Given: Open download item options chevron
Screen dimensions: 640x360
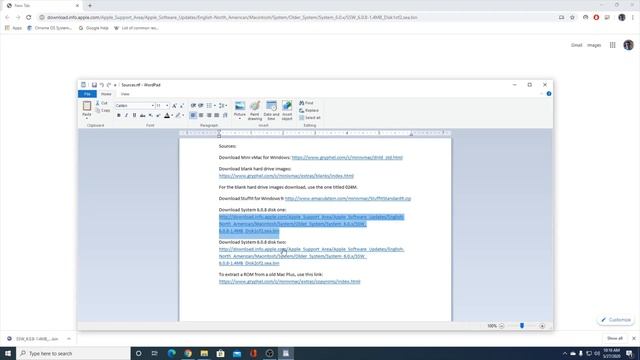Looking at the screenshot, I should click(x=69, y=339).
